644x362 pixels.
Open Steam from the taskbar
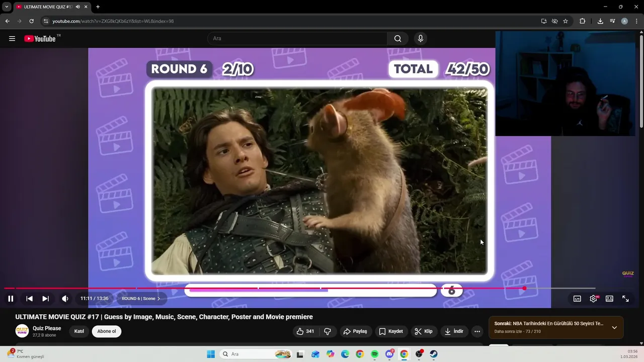(434, 354)
